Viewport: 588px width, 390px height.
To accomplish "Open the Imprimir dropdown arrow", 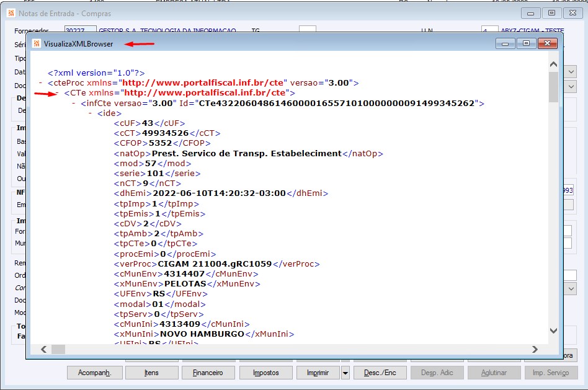I will (345, 373).
